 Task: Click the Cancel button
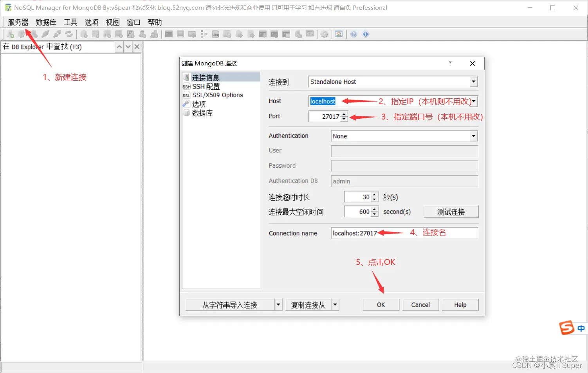point(420,305)
